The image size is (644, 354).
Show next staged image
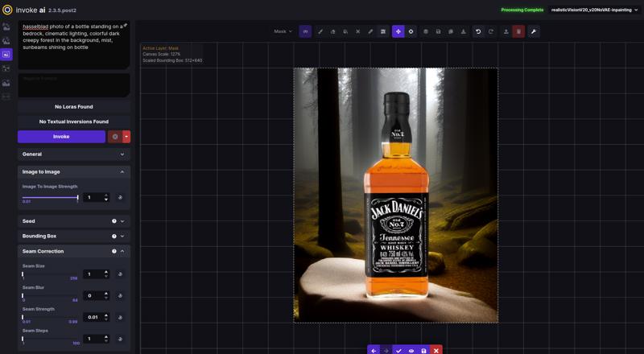click(x=386, y=350)
